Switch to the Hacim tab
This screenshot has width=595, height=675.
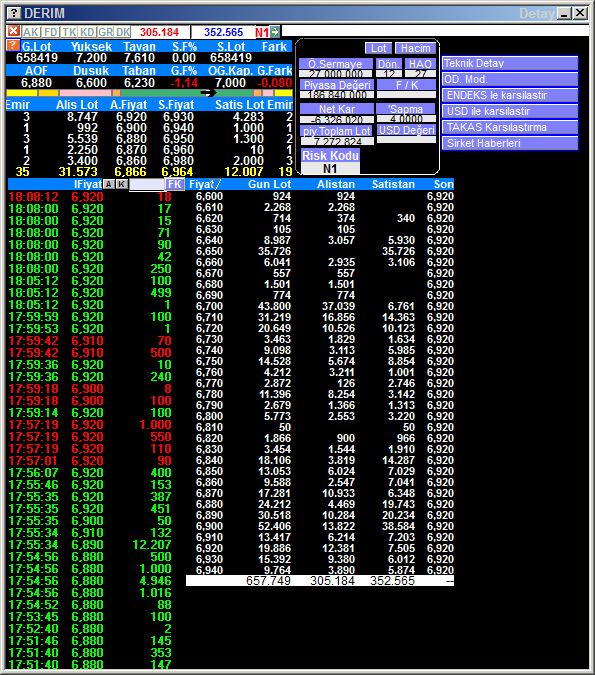415,48
